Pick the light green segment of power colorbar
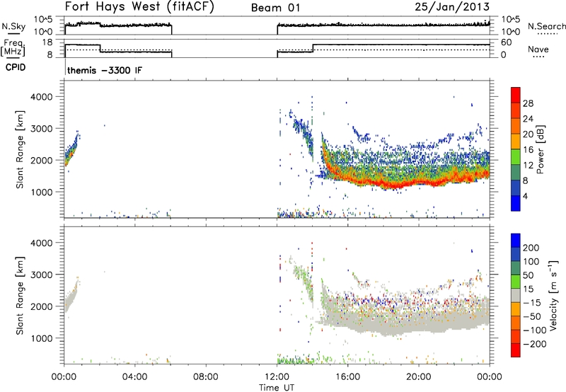Screen dimensions: 566x392 coord(516,156)
